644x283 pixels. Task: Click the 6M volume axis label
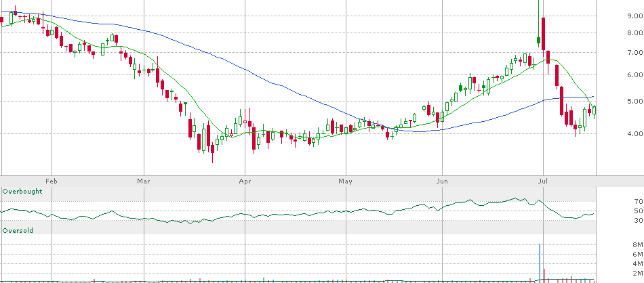click(637, 255)
